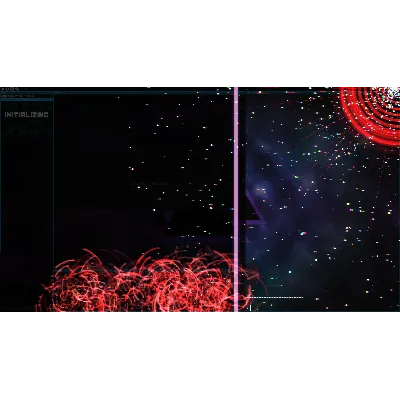Image resolution: width=400 pixels, height=400 pixels.
Task: Click the INITIALIZING status text
Action: pos(26,115)
